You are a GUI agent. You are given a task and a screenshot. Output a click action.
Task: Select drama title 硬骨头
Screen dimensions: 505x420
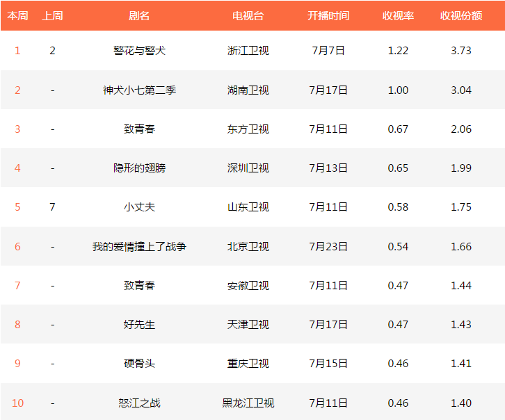[139, 364]
